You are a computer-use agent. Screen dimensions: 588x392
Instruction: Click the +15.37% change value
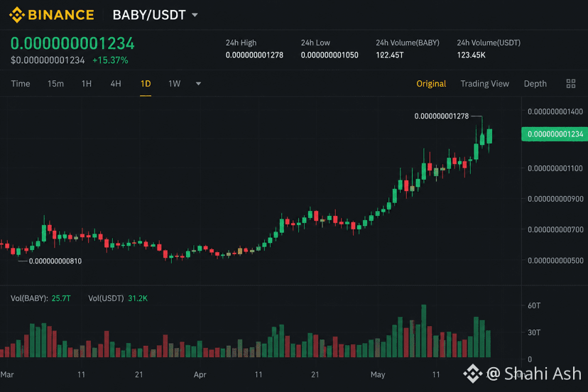110,60
